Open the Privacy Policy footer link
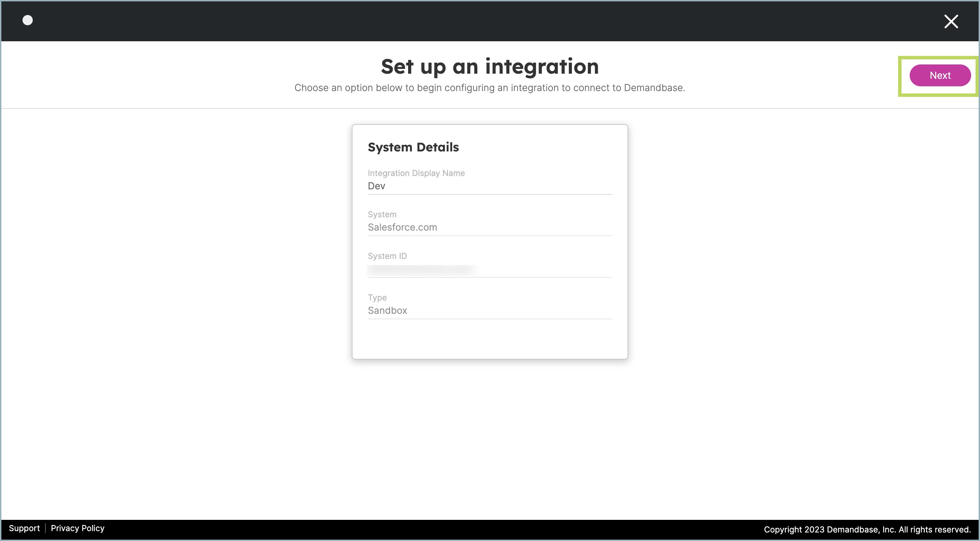980x541 pixels. pos(77,528)
